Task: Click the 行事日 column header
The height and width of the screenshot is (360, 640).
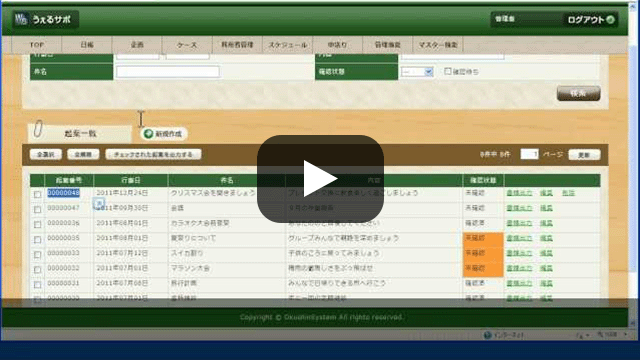Action: (131, 180)
